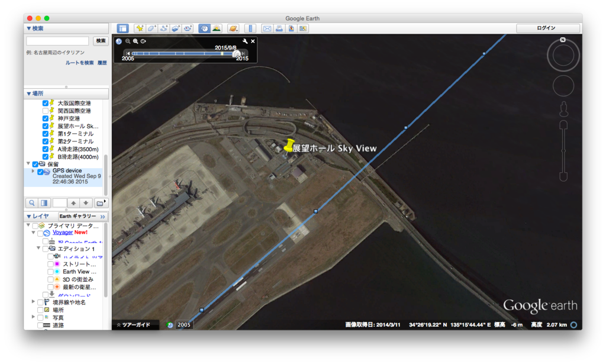Screen dimensions: 606x364
Task: Collapse the 場所 panel header
Action: (66, 94)
